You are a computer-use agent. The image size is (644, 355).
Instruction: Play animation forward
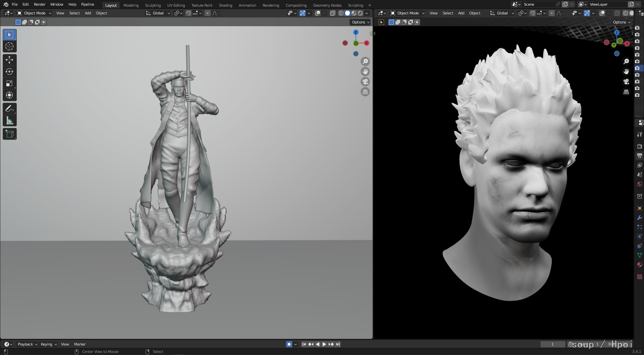click(324, 344)
